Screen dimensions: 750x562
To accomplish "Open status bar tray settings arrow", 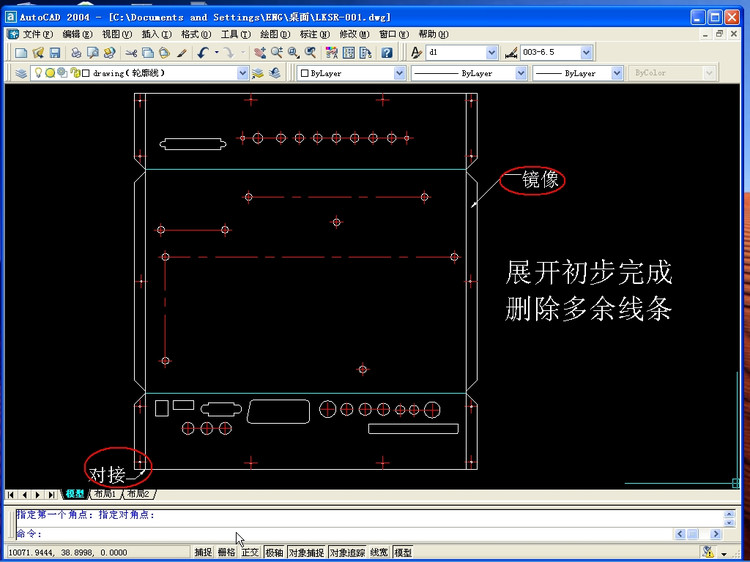I will (724, 553).
